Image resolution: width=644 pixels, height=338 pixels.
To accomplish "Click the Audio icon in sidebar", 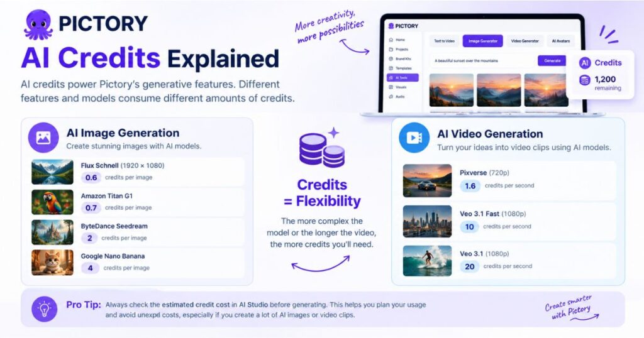I will [391, 96].
